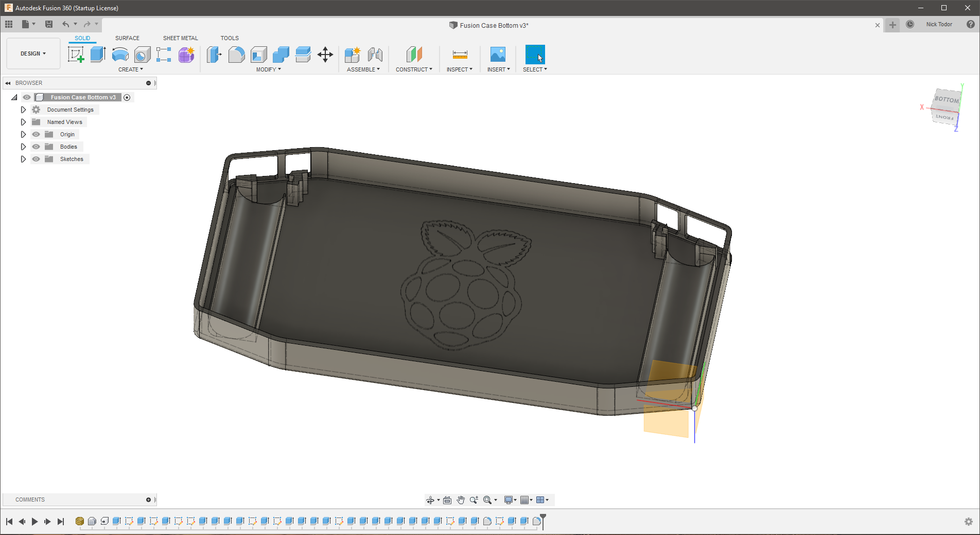Viewport: 980px width, 535px height.
Task: Open the INSPECT dropdown menu
Action: tap(460, 69)
